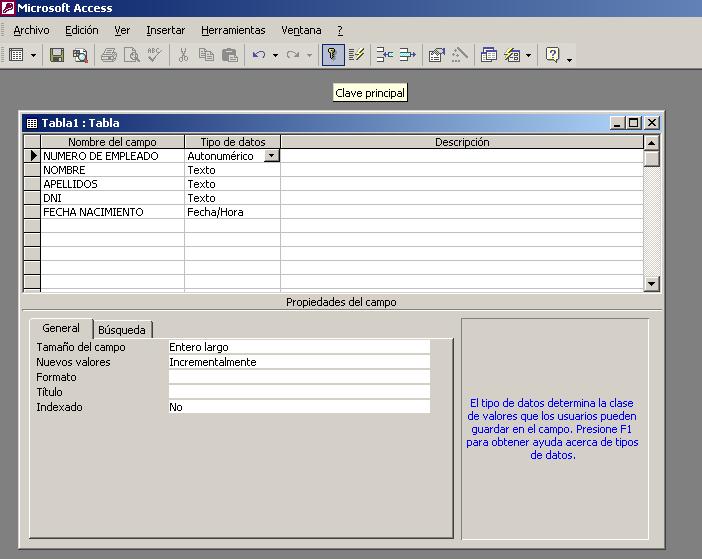The height and width of the screenshot is (559, 702).
Task: Open the Ventana menu
Action: [301, 30]
